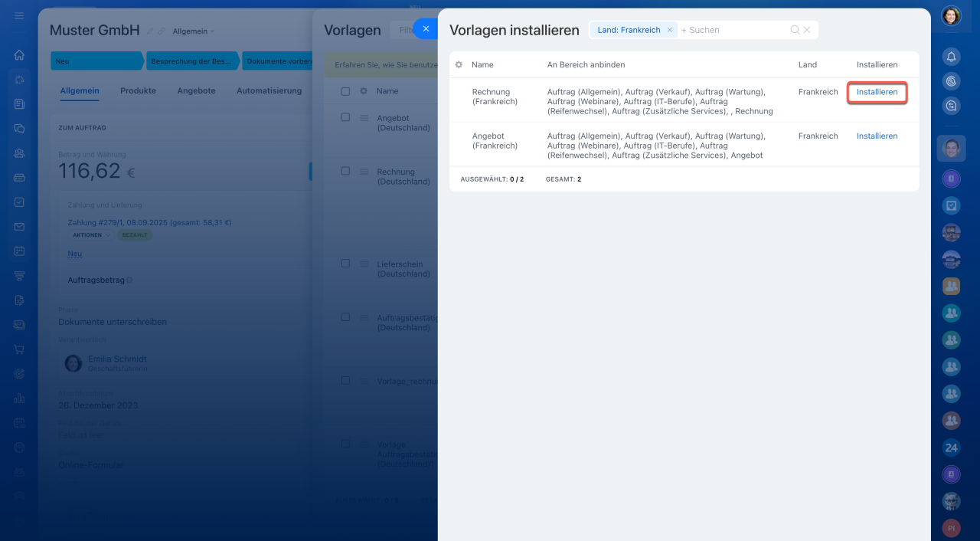Open the PI avatar chat in right panel

pyautogui.click(x=951, y=528)
